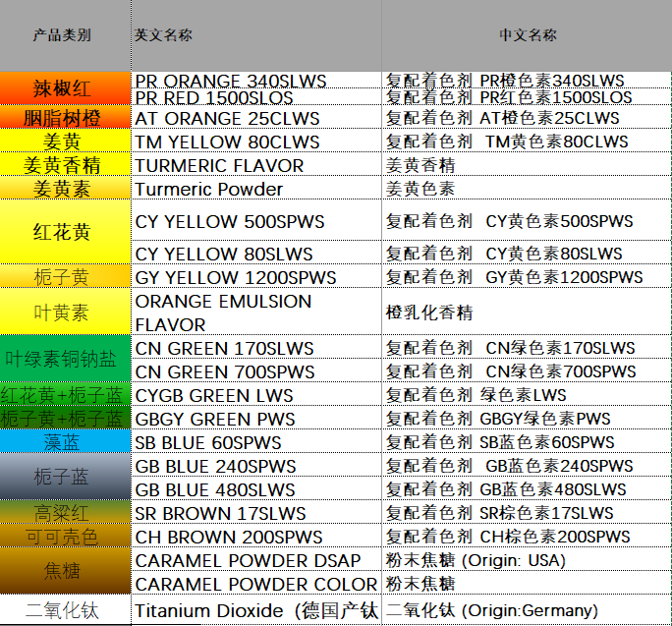Select the 栀子黄+栀子蓝 category cell

(x=66, y=418)
